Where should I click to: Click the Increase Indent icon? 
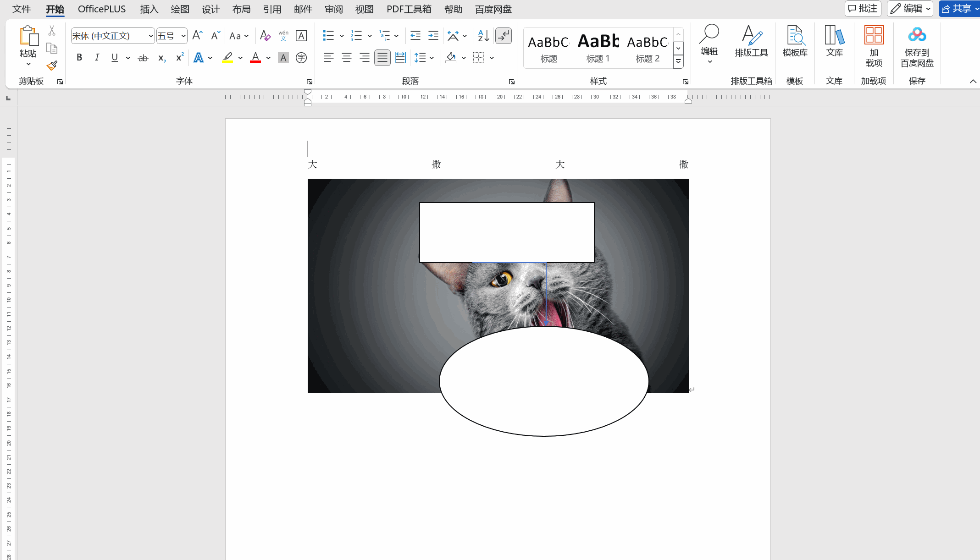pos(433,36)
